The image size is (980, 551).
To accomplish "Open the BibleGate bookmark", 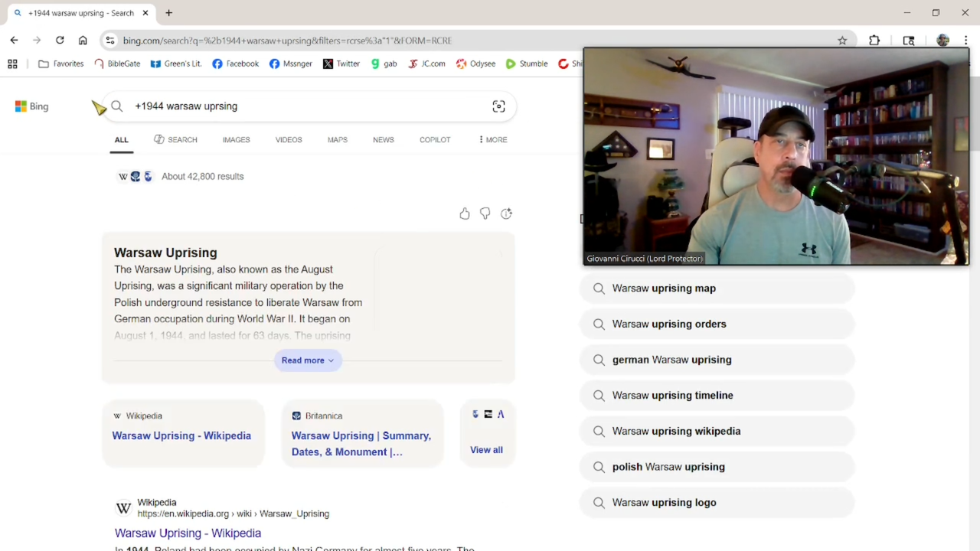I will (117, 64).
